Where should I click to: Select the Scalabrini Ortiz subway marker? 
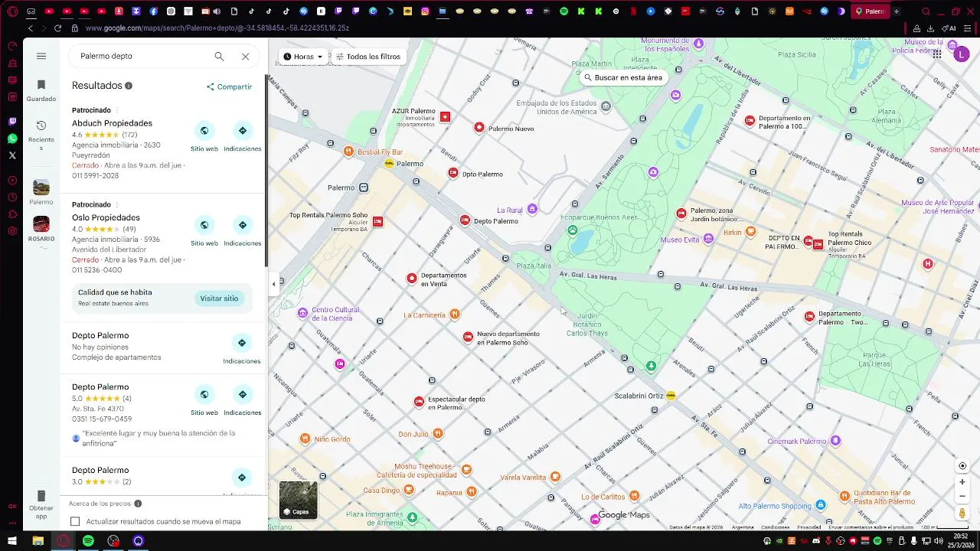(x=671, y=396)
